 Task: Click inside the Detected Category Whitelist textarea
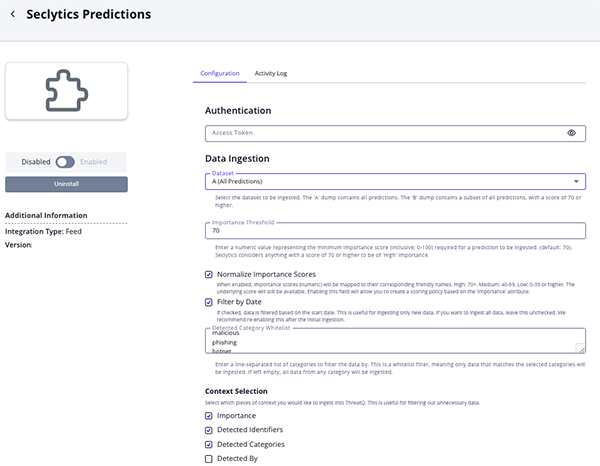[x=395, y=341]
